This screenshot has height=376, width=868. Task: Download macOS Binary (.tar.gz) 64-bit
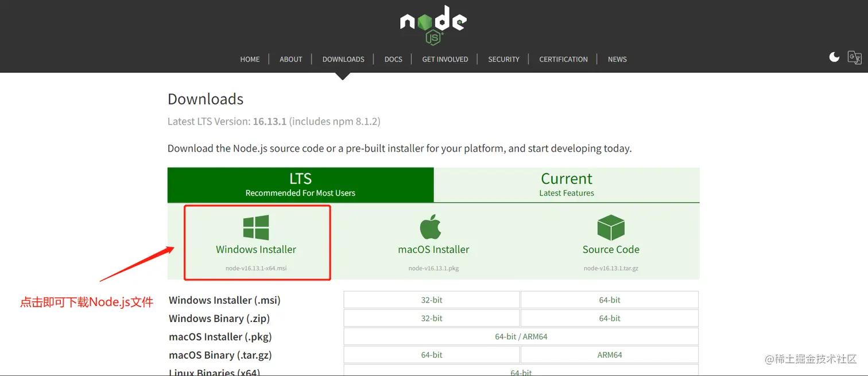(432, 355)
